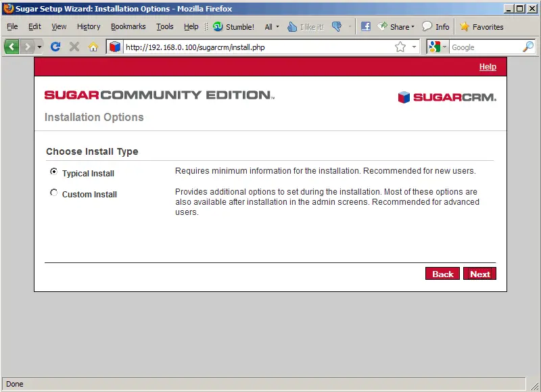Bookmark this page with the star icon
Screen dimensions: 541x392
point(400,47)
